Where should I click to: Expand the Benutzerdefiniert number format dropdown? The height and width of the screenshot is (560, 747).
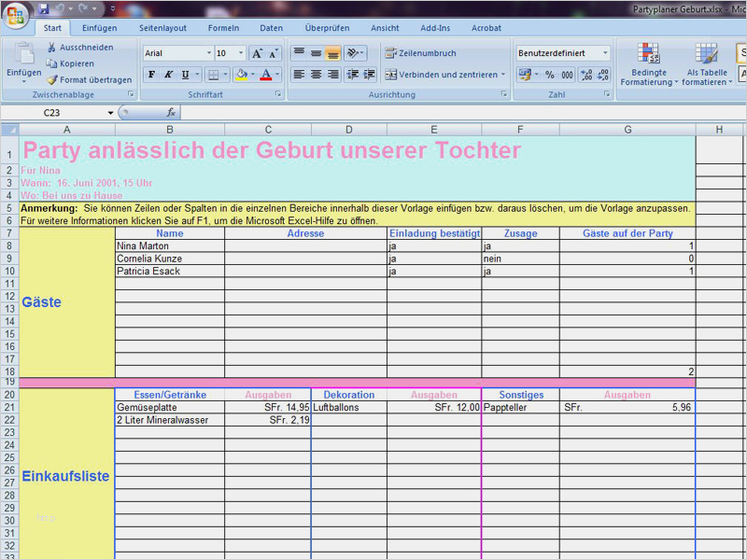point(605,54)
